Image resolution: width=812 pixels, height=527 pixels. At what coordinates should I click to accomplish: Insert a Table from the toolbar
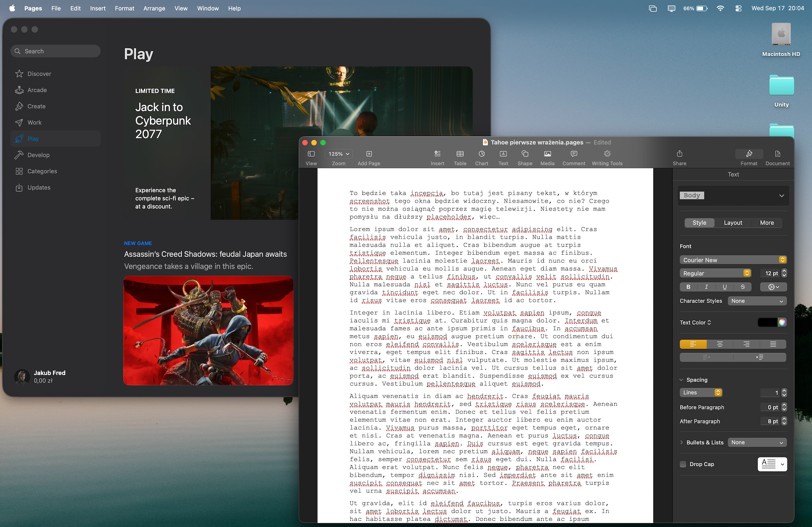click(x=460, y=154)
